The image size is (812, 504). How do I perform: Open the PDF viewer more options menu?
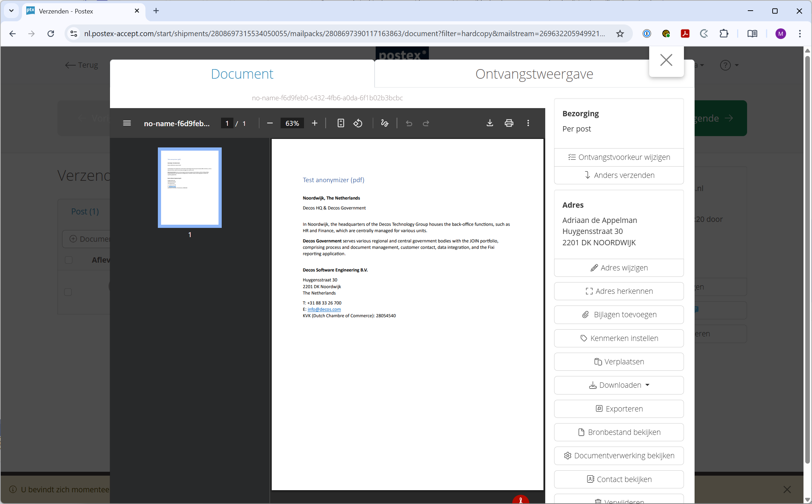pyautogui.click(x=528, y=123)
